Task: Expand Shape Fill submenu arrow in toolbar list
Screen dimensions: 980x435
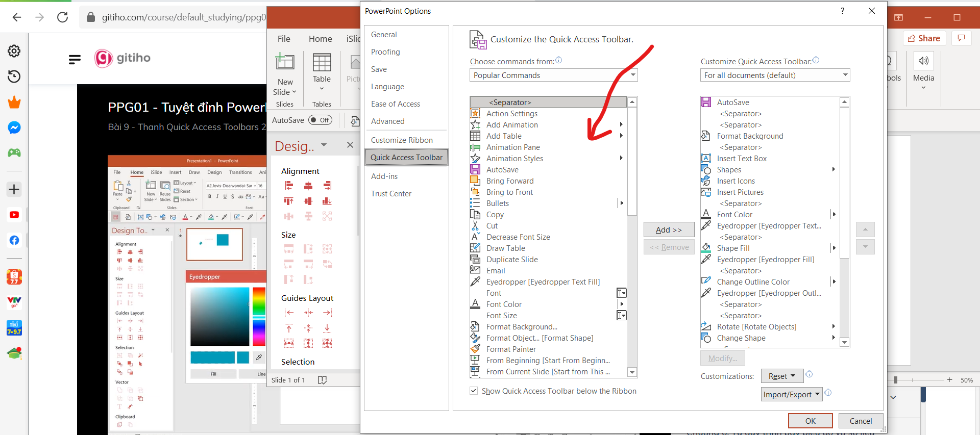Action: 834,248
